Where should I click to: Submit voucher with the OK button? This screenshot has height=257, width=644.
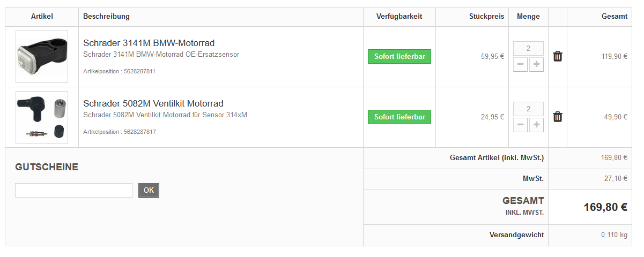[x=149, y=190]
